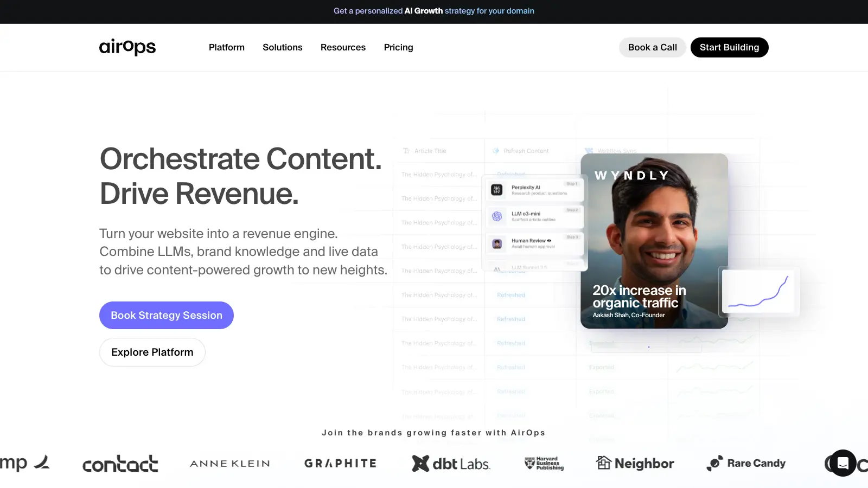Click the Graphite brand logo
The image size is (868, 488).
[340, 464]
